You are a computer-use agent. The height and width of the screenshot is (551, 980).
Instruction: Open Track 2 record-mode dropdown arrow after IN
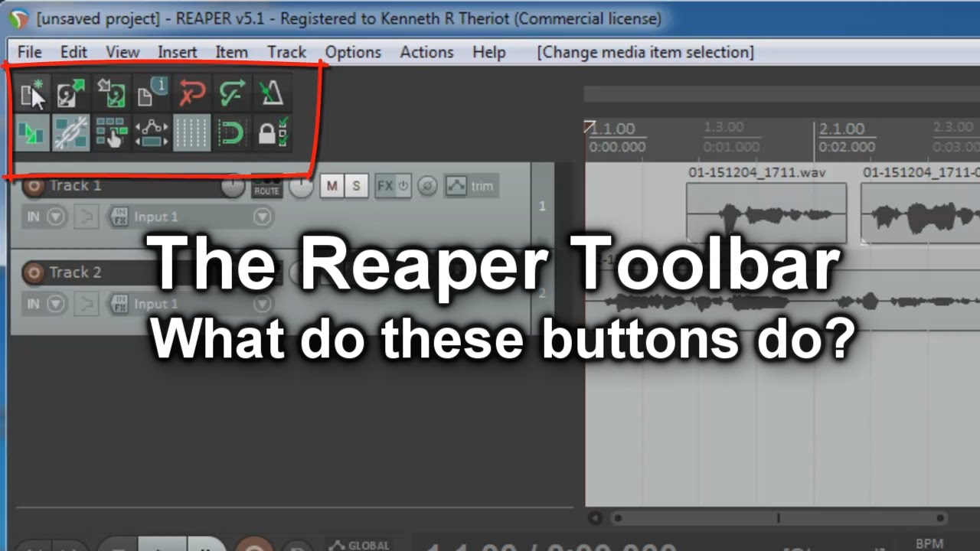point(55,304)
